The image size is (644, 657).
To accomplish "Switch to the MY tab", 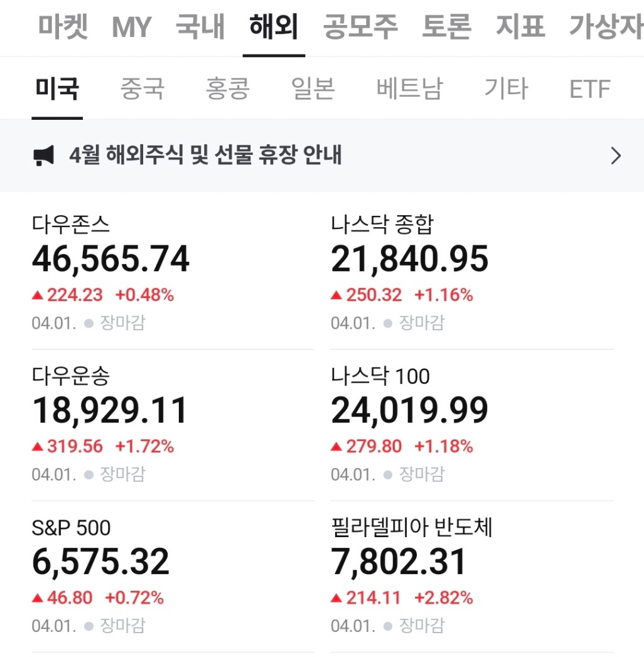I will (x=132, y=28).
